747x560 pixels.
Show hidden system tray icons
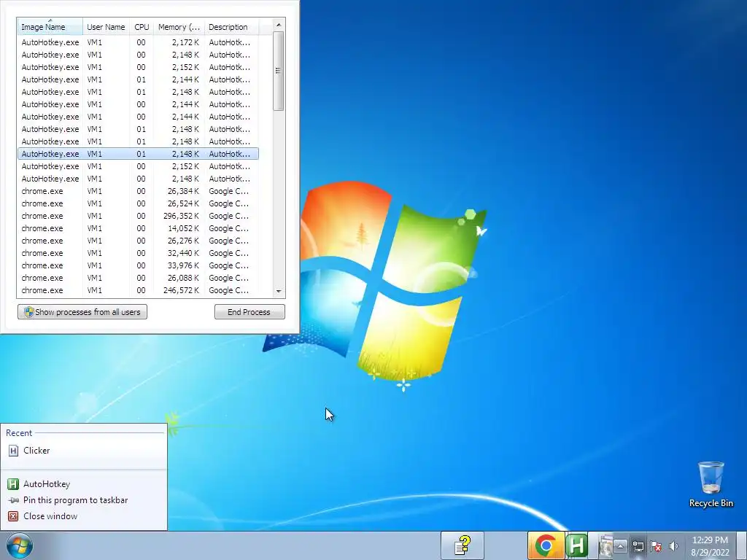coord(620,546)
